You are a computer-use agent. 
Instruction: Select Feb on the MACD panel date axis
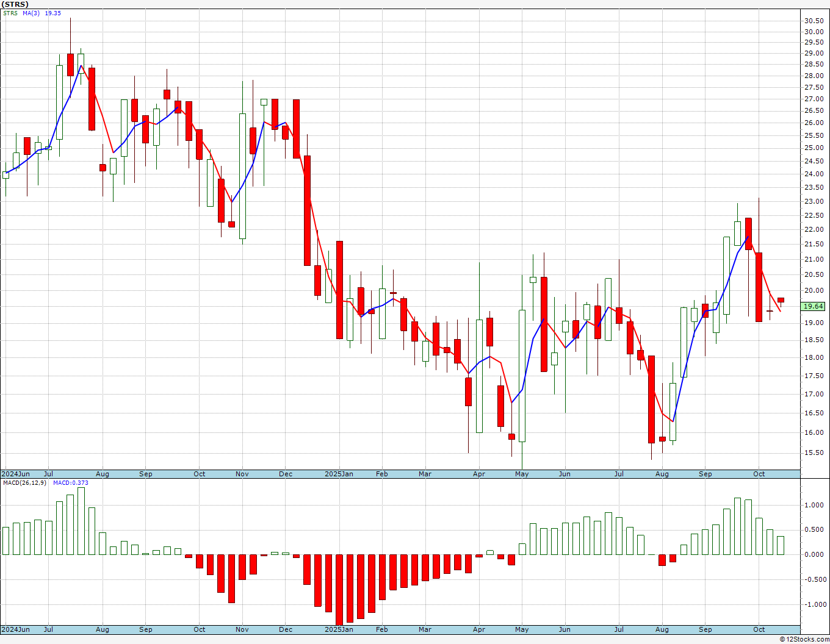tap(382, 629)
